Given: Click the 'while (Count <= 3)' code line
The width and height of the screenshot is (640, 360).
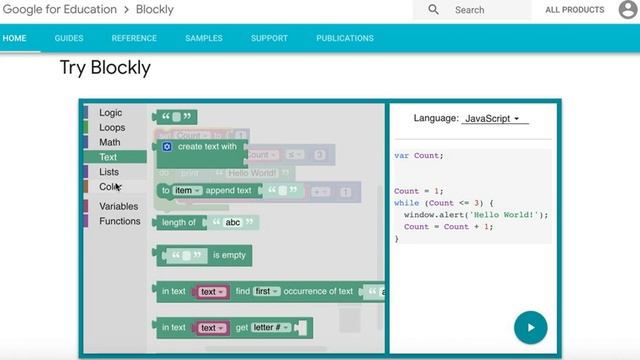Looking at the screenshot, I should 444,203.
